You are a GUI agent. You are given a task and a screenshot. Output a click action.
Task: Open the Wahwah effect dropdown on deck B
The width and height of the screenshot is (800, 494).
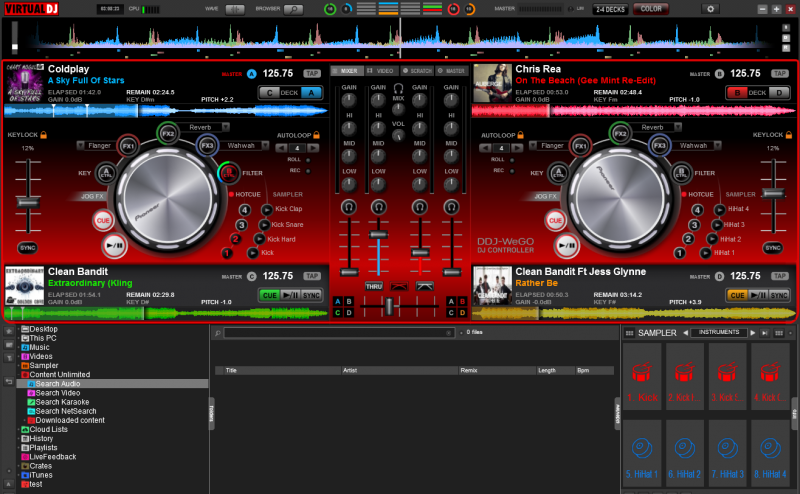click(717, 146)
